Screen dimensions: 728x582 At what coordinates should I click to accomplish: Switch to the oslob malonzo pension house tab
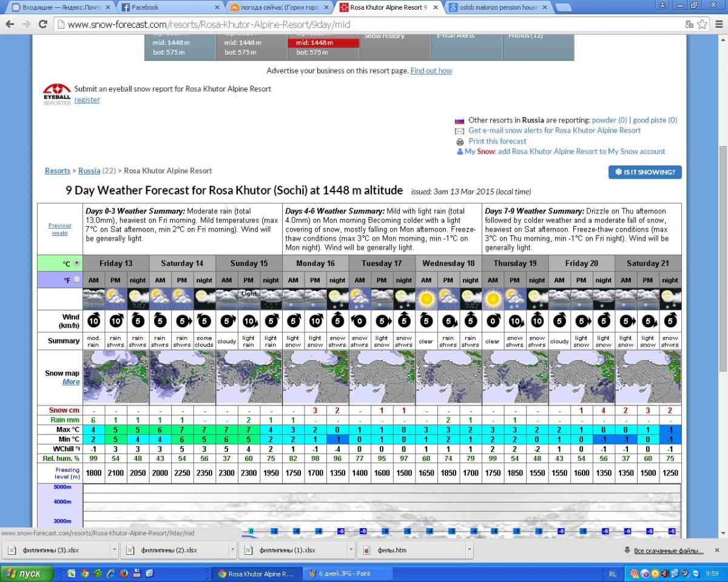[499, 7]
